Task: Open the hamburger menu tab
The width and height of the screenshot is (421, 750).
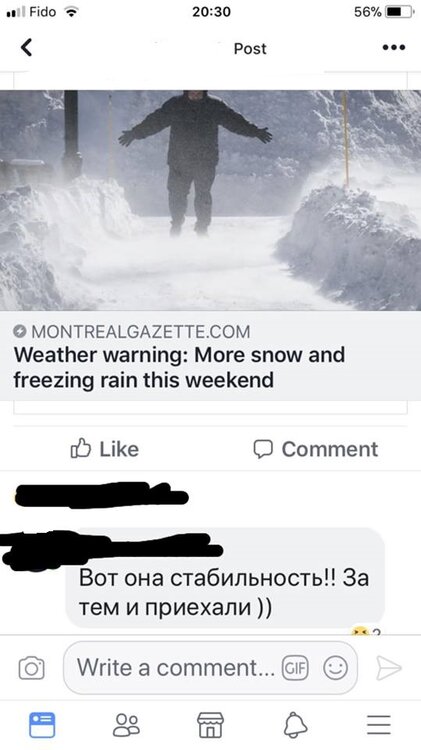Action: pyautogui.click(x=379, y=725)
